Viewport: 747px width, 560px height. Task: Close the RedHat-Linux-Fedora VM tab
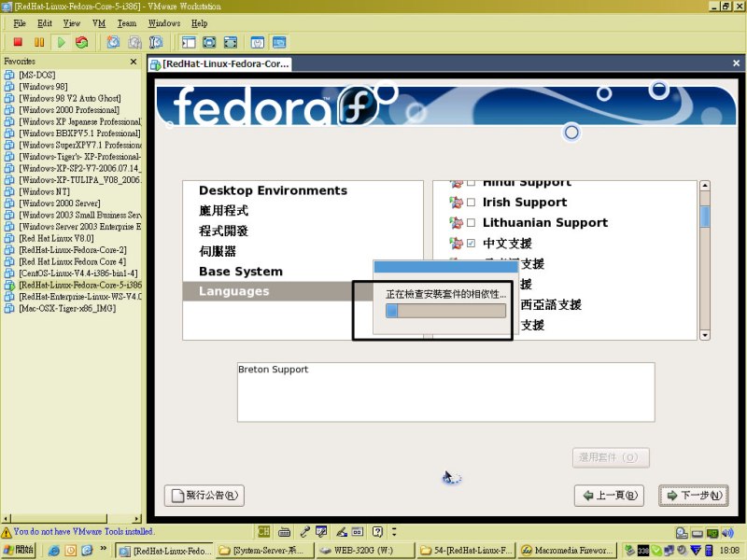pyautogui.click(x=736, y=63)
